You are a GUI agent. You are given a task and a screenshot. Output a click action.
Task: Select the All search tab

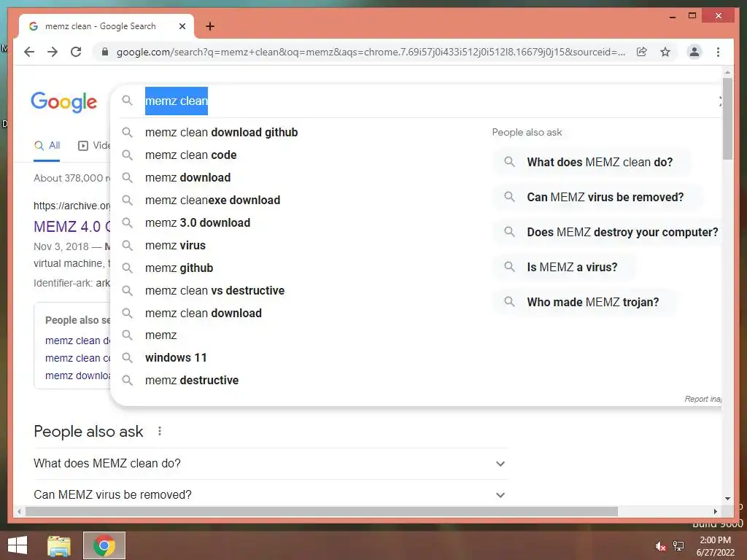click(x=47, y=145)
